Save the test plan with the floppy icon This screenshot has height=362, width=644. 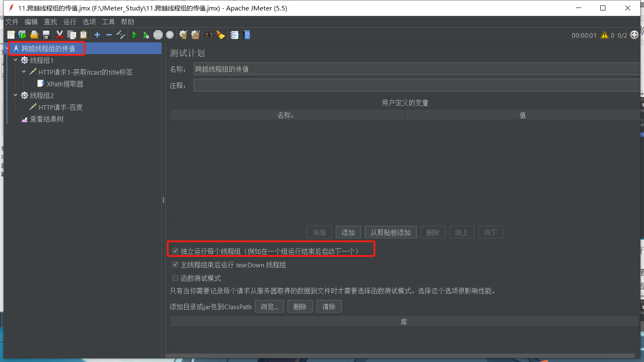[x=46, y=35]
